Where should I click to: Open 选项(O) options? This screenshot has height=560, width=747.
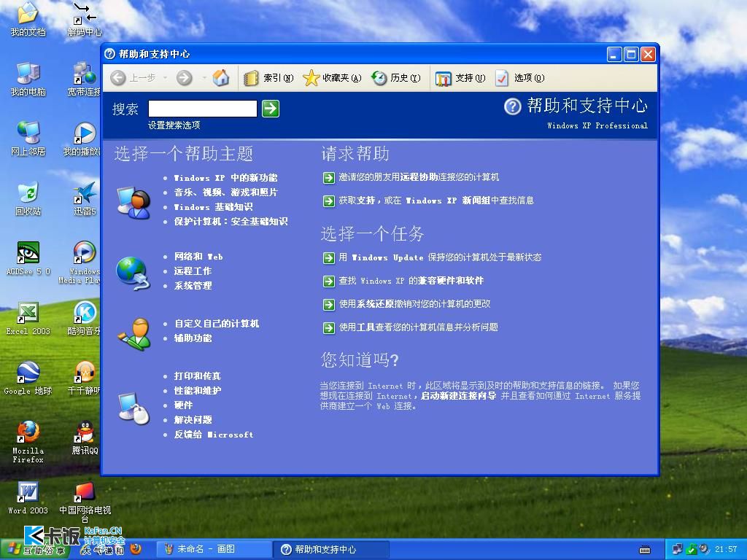(x=519, y=77)
